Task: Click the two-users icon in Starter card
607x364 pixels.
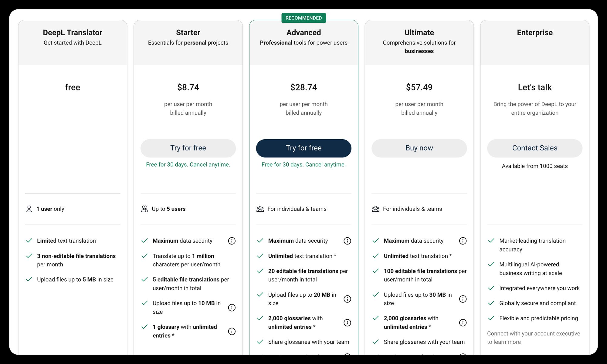Action: pyautogui.click(x=144, y=209)
